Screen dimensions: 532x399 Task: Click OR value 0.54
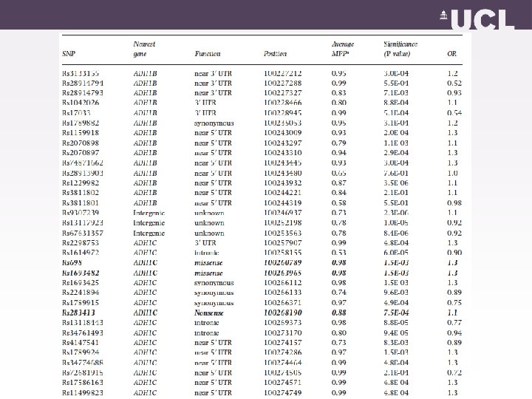pyautogui.click(x=454, y=112)
